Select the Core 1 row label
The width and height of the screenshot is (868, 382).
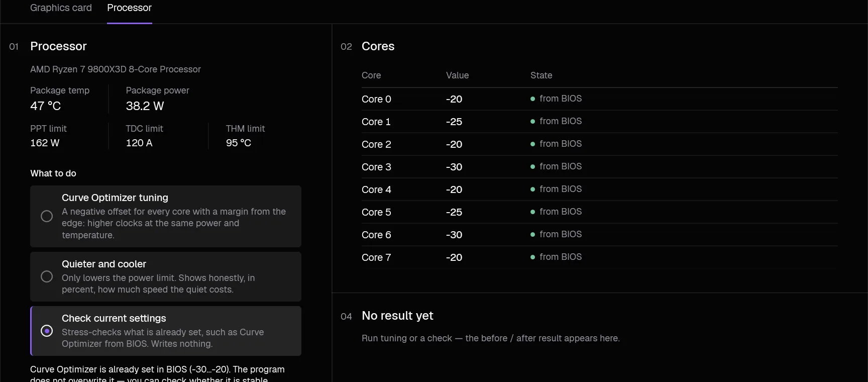pos(376,122)
